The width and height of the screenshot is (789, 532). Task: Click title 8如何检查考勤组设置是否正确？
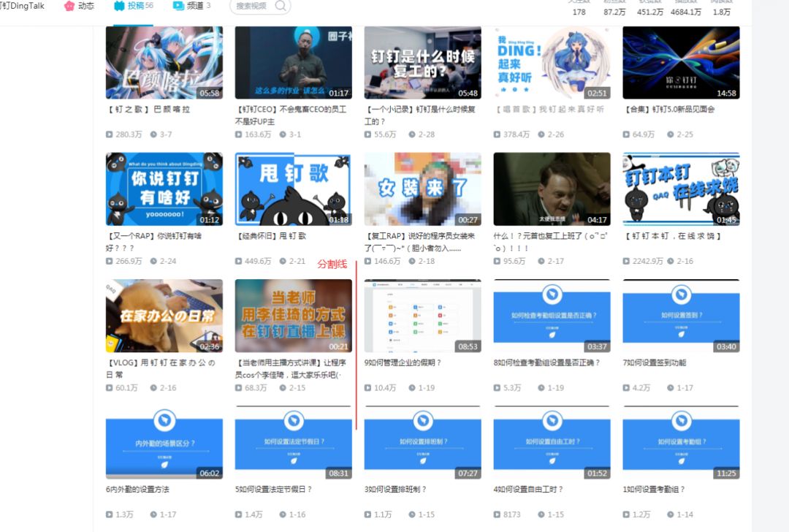[x=546, y=362]
